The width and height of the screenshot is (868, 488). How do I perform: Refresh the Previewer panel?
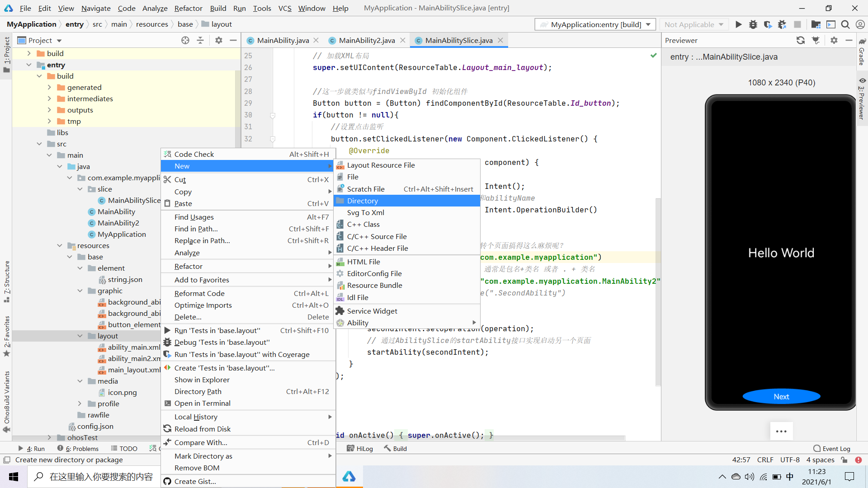(801, 40)
